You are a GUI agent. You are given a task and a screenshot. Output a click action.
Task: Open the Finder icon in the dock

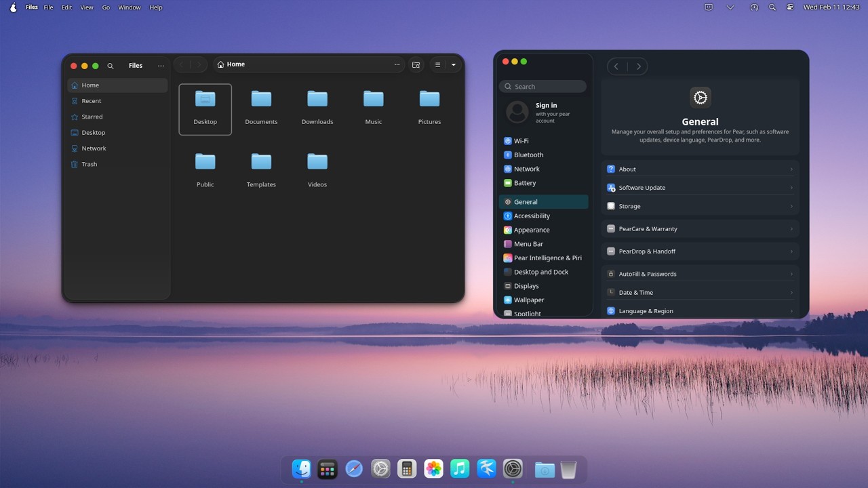(x=302, y=468)
